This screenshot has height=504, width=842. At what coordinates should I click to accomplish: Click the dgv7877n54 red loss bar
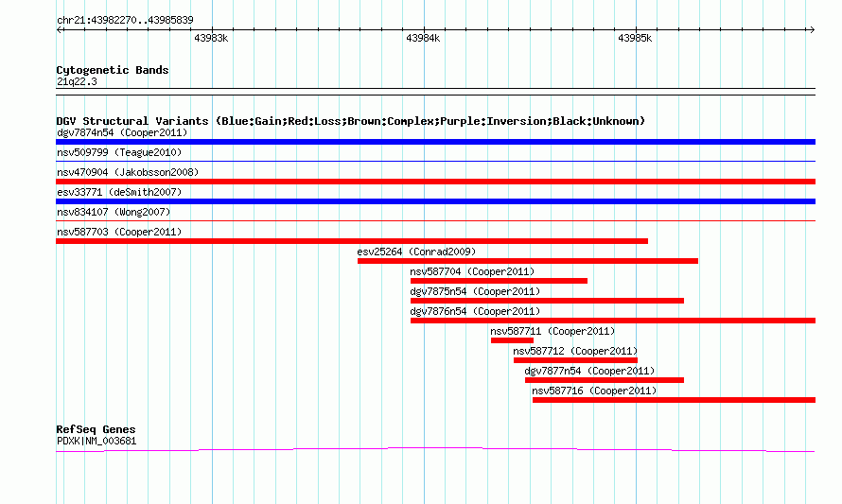[x=605, y=380]
